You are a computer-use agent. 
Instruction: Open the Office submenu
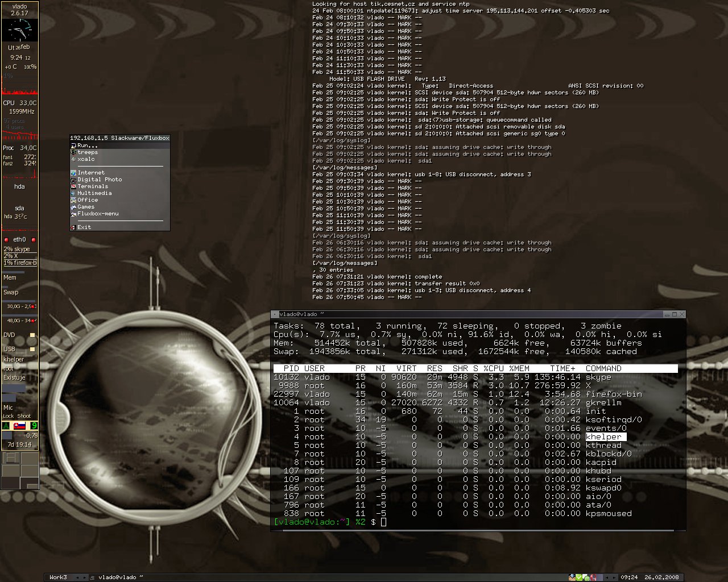point(119,200)
